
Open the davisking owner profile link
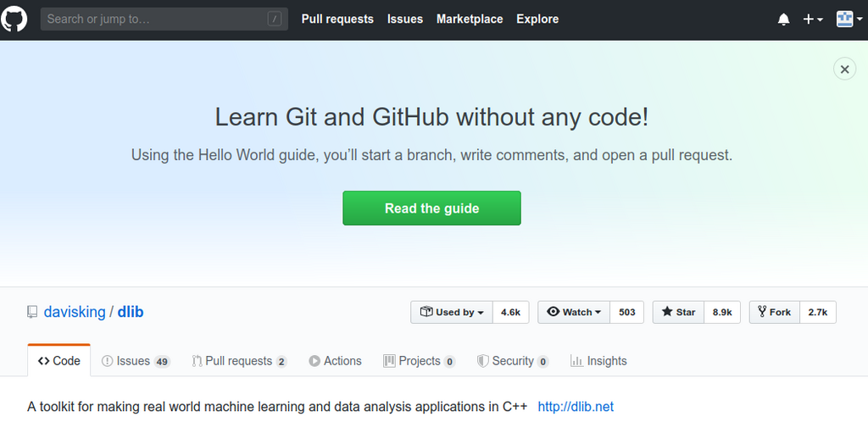click(75, 312)
